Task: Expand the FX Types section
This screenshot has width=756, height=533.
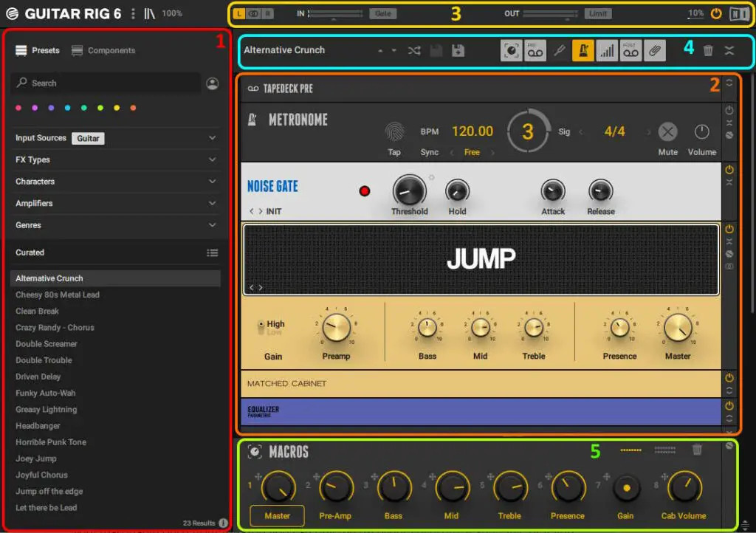Action: pyautogui.click(x=212, y=159)
